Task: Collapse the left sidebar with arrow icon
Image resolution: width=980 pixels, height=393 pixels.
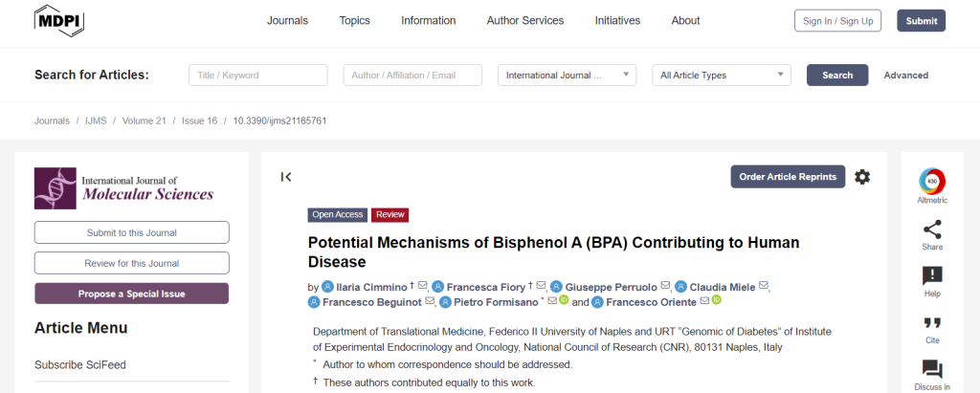Action: pyautogui.click(x=286, y=177)
